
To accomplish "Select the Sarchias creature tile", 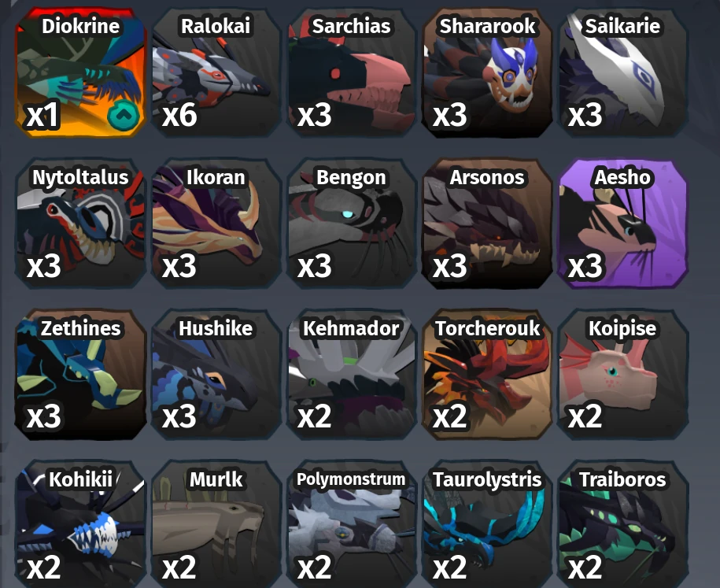I will pyautogui.click(x=352, y=72).
